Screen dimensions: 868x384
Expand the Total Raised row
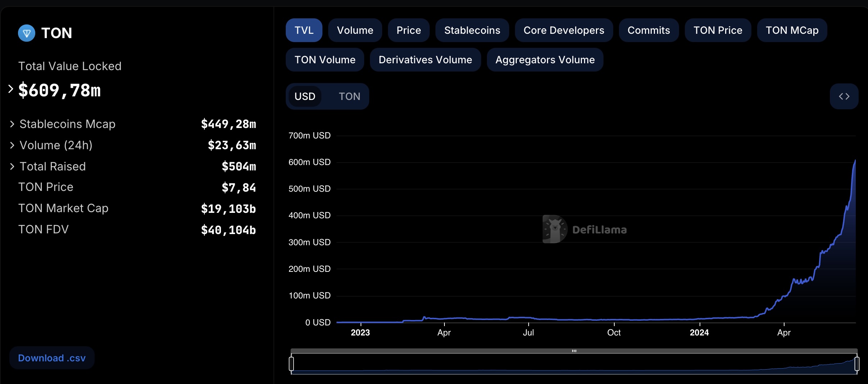point(12,166)
